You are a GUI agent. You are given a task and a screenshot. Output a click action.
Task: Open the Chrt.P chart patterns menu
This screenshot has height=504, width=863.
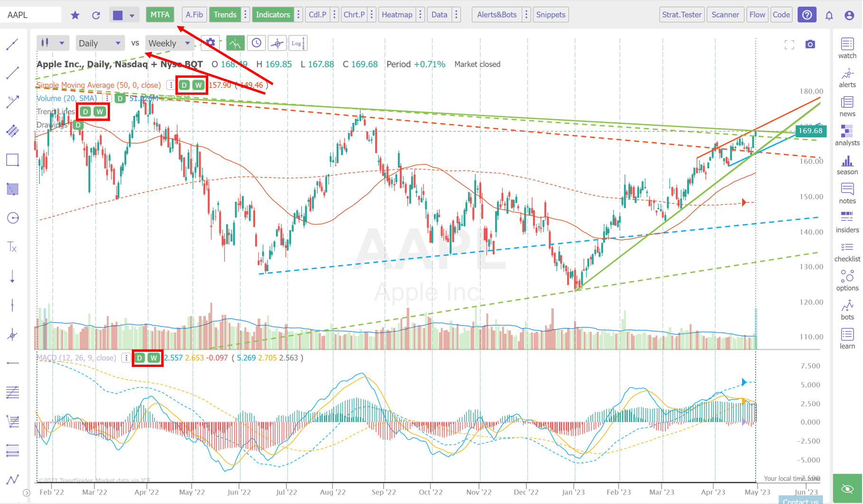point(354,15)
